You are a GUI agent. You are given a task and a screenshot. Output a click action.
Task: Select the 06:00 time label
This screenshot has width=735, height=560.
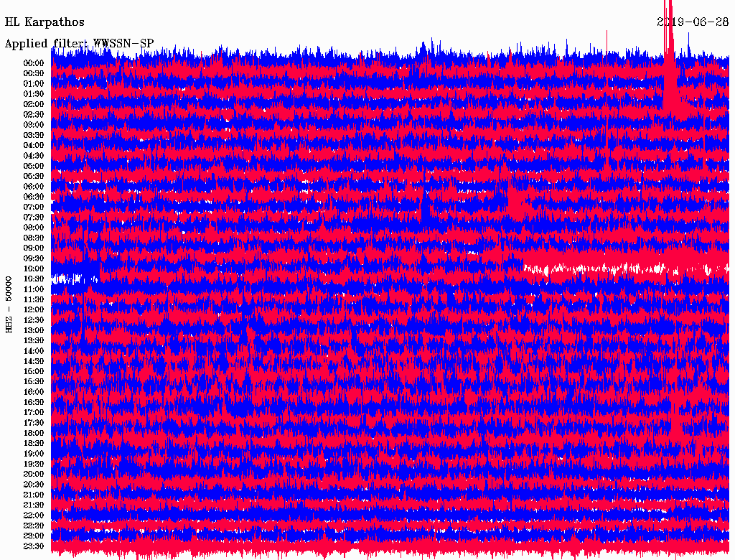[34, 187]
